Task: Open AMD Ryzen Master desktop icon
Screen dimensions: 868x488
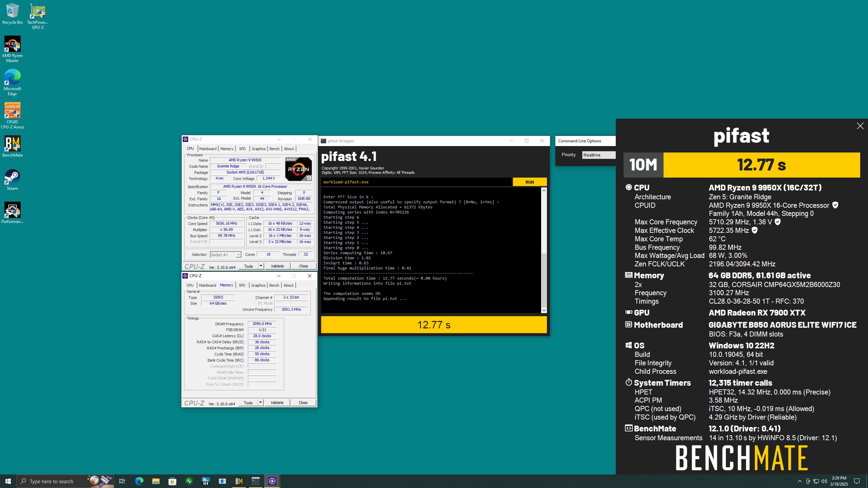Action: [12, 49]
